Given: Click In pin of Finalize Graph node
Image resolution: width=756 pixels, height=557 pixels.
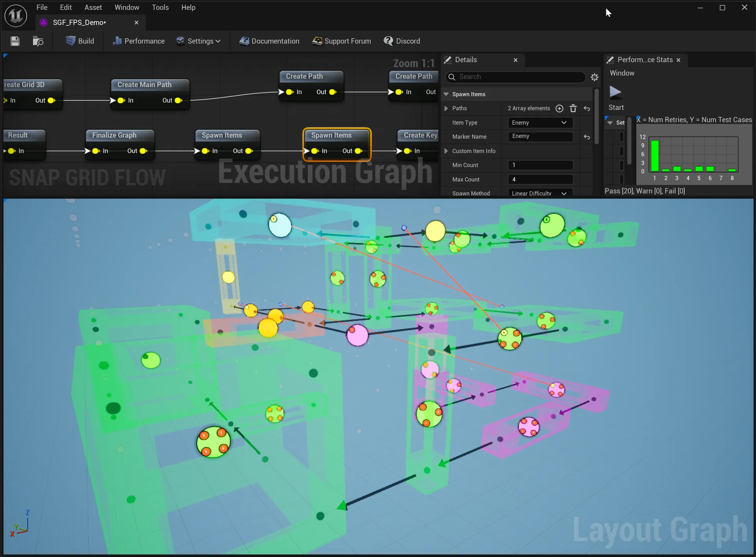Looking at the screenshot, I should [x=96, y=151].
